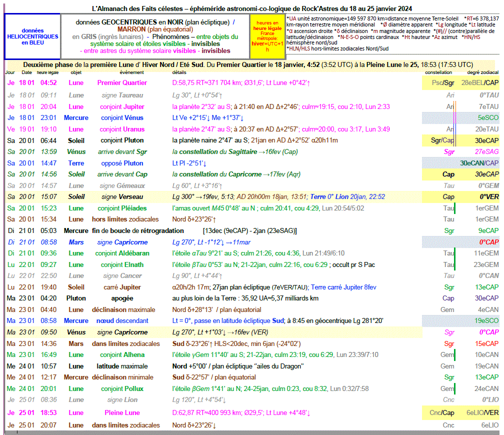Click the "déclinaison maximale" event

(x=123, y=310)
